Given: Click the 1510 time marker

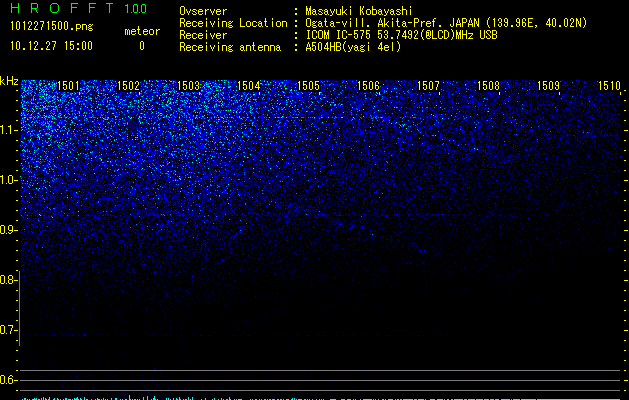Looking at the screenshot, I should click(609, 86).
